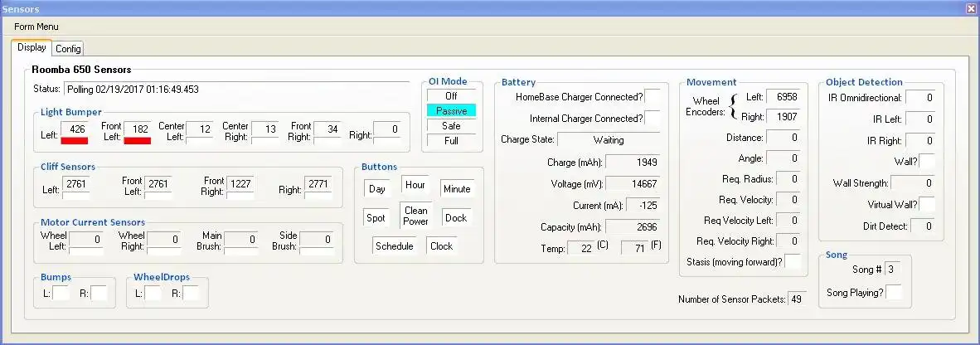The width and height of the screenshot is (980, 345).
Task: Toggle Stasis (moving forward) indicator box
Action: [792, 261]
